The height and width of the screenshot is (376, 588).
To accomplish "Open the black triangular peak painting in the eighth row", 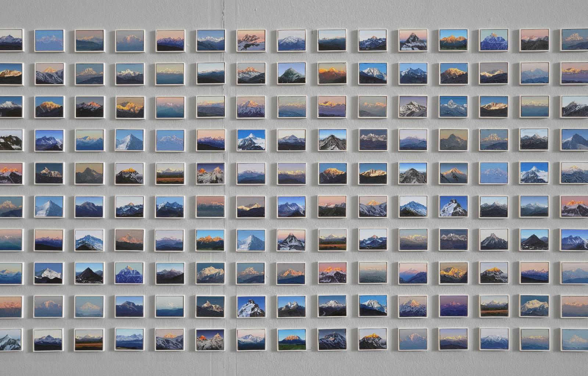I will [x=89, y=272].
